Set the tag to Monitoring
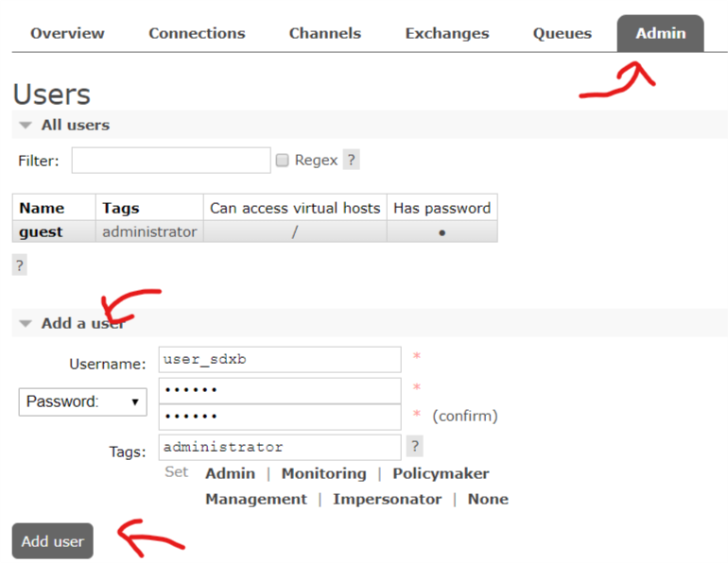The width and height of the screenshot is (728, 563). 323,473
